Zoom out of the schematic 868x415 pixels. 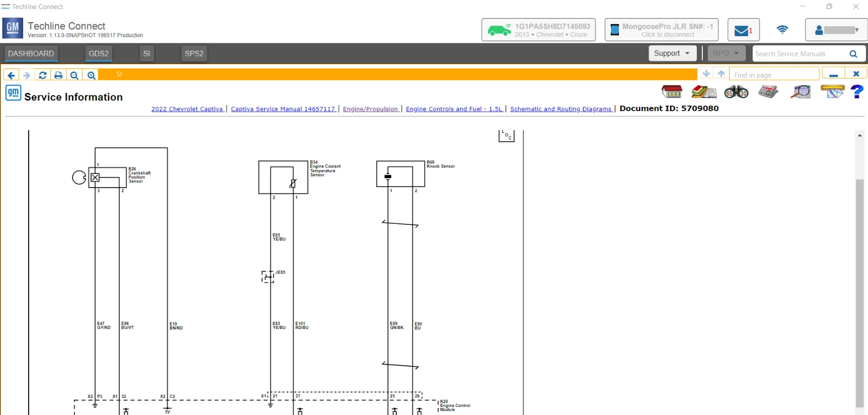pos(75,75)
